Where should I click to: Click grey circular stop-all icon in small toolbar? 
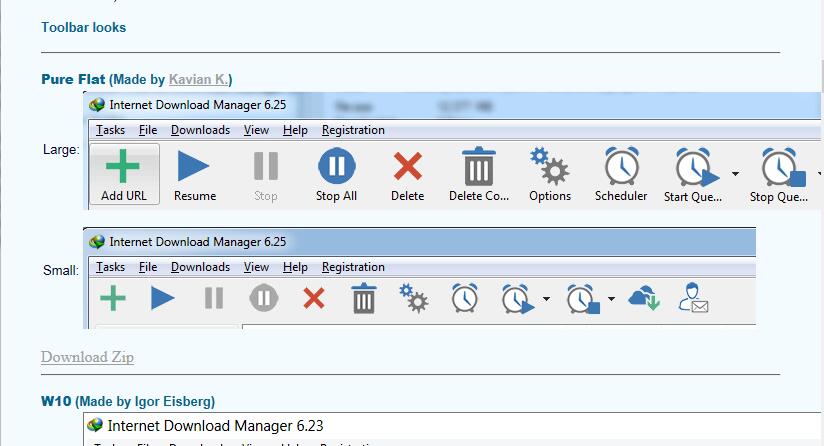[x=264, y=298]
